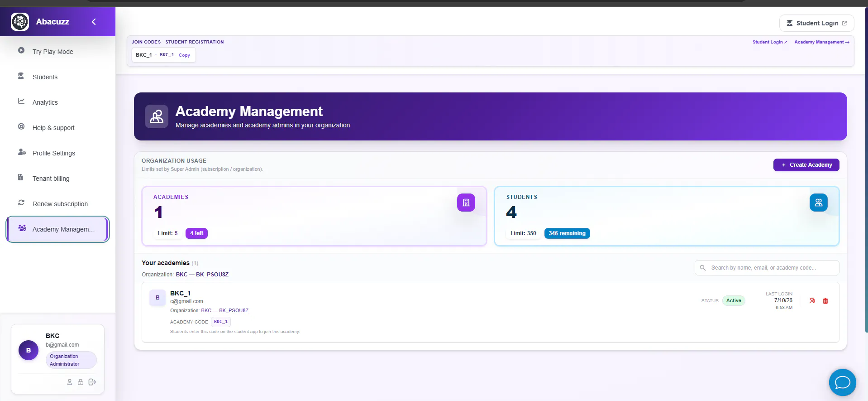Click the lock icon in the user card
The width and height of the screenshot is (868, 401).
pos(81,382)
